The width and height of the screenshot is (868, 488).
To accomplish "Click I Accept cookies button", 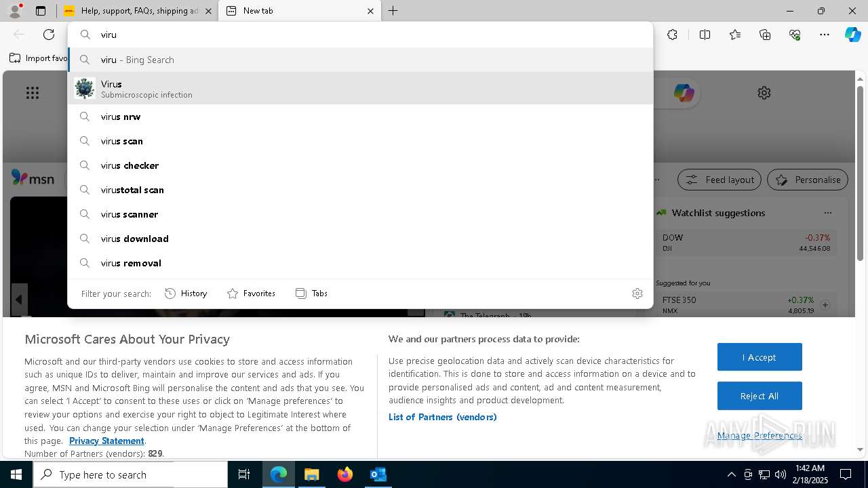I will coord(759,357).
